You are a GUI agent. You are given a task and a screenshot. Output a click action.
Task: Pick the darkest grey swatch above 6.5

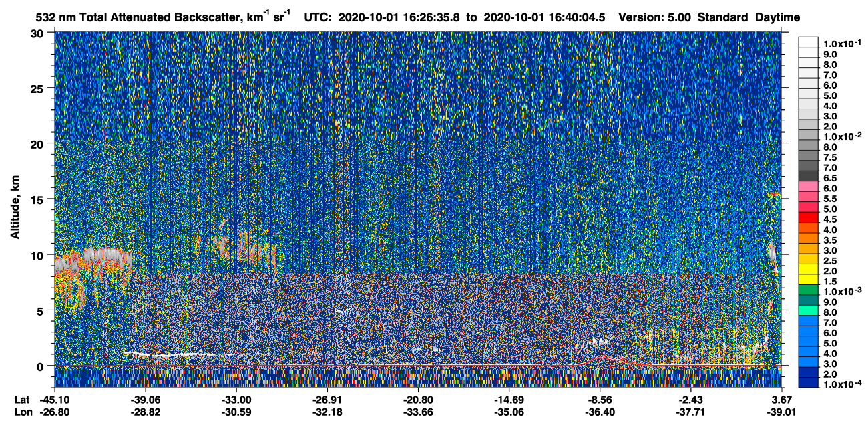(x=808, y=175)
